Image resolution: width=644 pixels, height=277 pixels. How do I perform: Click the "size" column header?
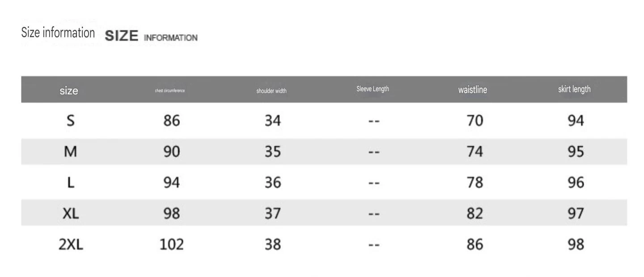[69, 91]
